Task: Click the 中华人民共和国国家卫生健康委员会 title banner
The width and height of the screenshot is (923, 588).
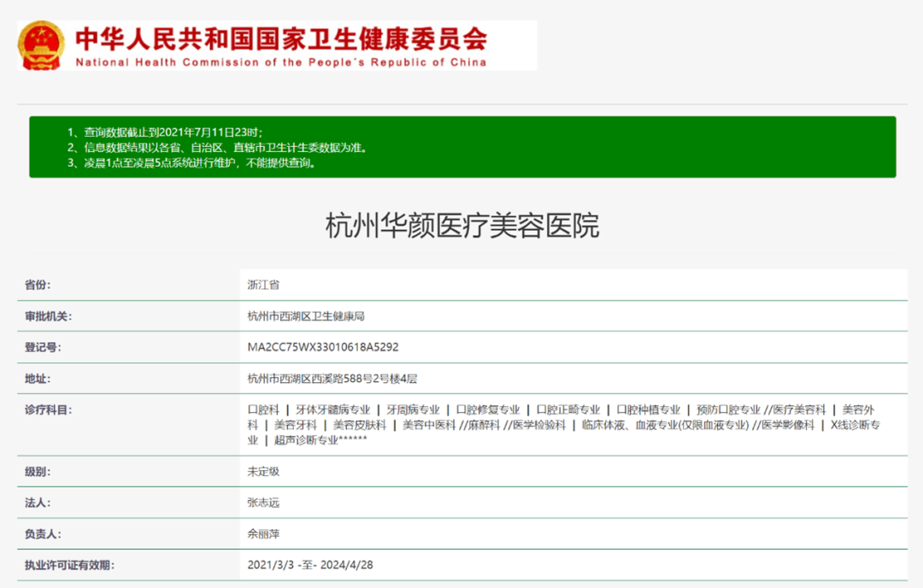Action: coord(281,38)
